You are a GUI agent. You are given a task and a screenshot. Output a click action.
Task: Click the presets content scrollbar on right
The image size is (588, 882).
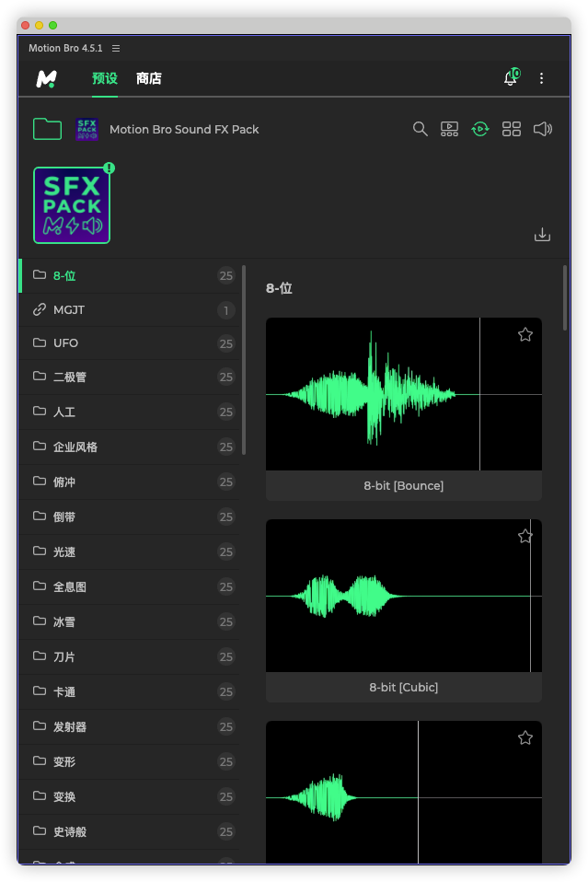[565, 298]
